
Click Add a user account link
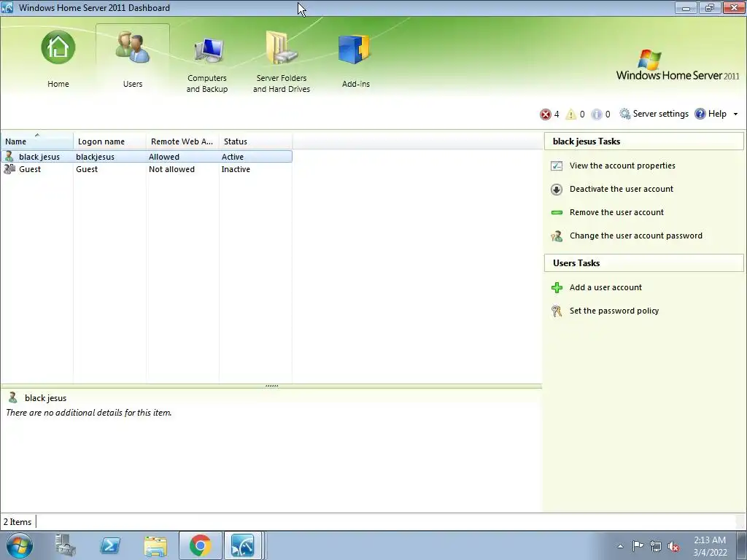pos(605,287)
